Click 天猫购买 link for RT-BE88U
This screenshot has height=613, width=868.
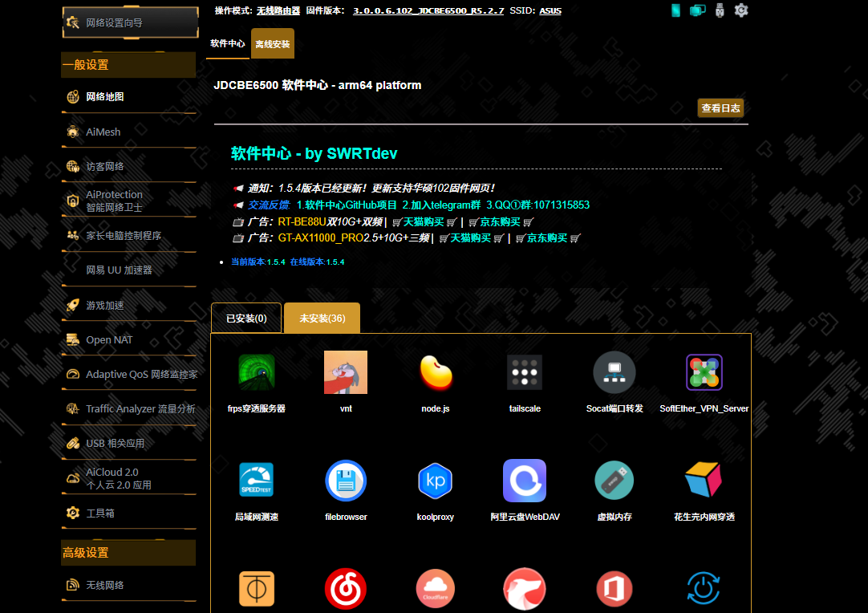click(424, 222)
